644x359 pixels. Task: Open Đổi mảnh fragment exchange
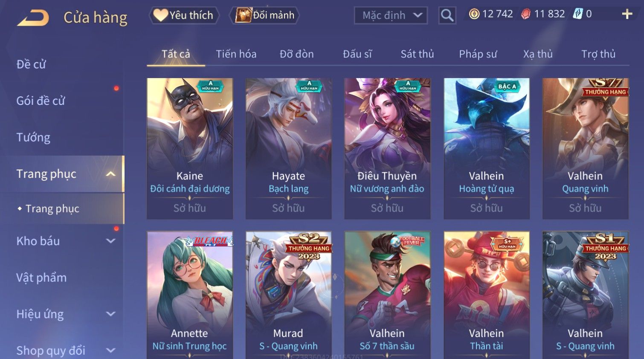[x=264, y=15]
